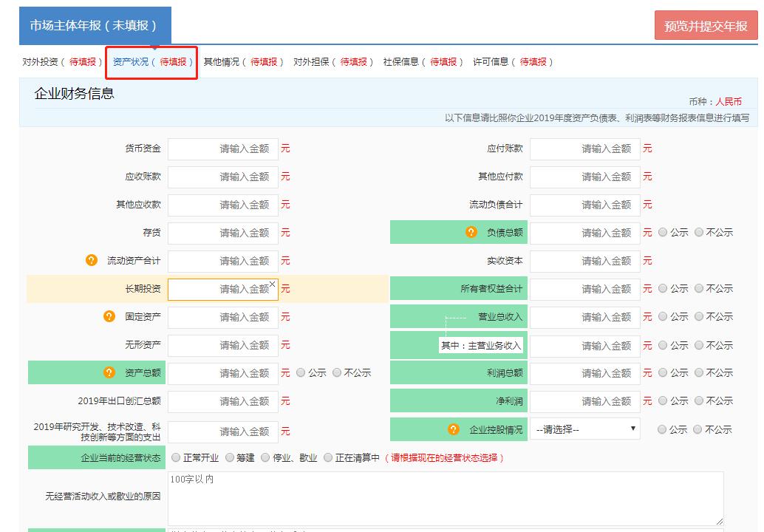Viewport: 764px width, 532px height.
Task: Focus the 存货 amount field
Action: pos(223,233)
